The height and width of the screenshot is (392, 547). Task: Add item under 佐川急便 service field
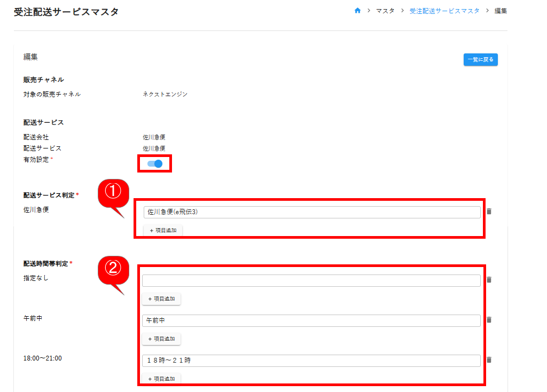click(162, 230)
